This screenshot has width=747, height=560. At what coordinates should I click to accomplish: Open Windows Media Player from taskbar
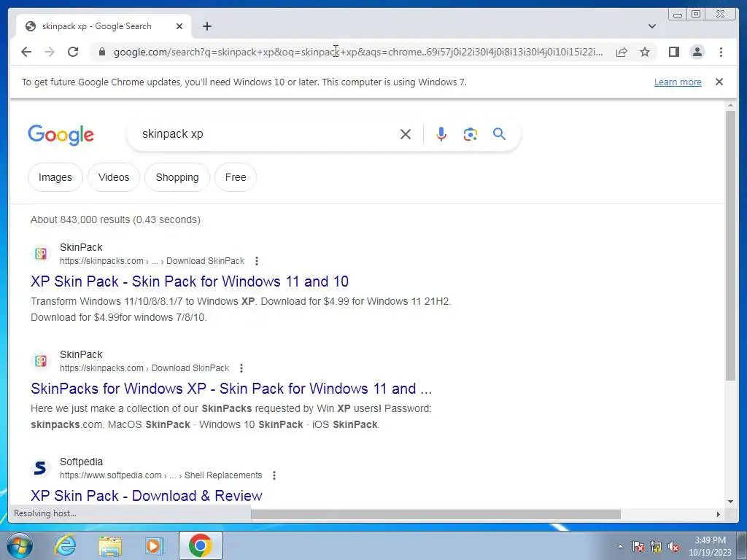click(x=154, y=545)
